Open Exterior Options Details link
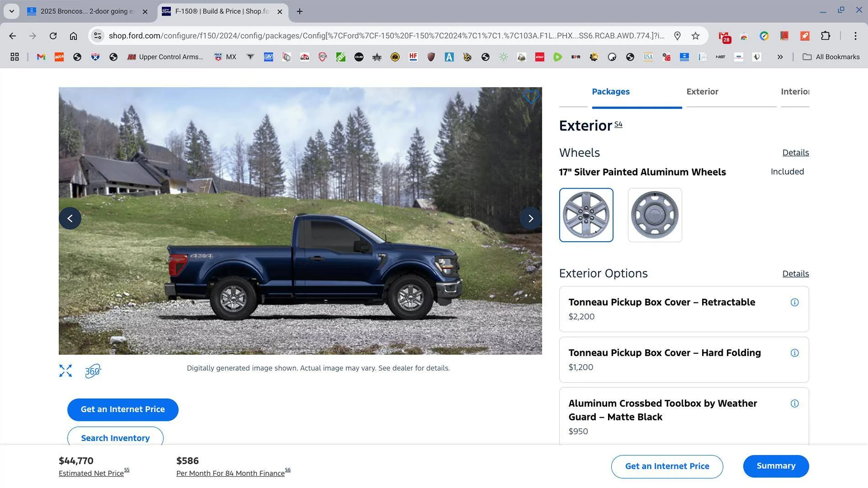The width and height of the screenshot is (868, 488). pos(795,274)
